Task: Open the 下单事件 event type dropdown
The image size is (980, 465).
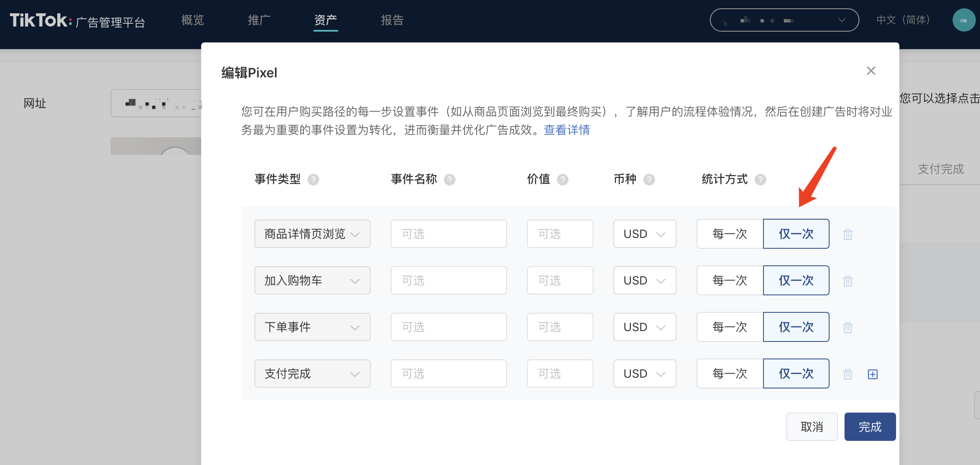Action: 312,327
